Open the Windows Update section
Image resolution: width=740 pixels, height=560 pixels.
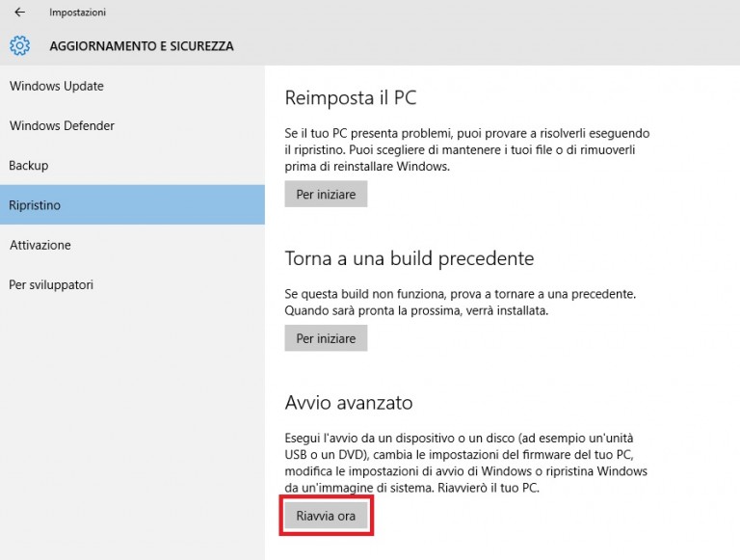pyautogui.click(x=57, y=86)
